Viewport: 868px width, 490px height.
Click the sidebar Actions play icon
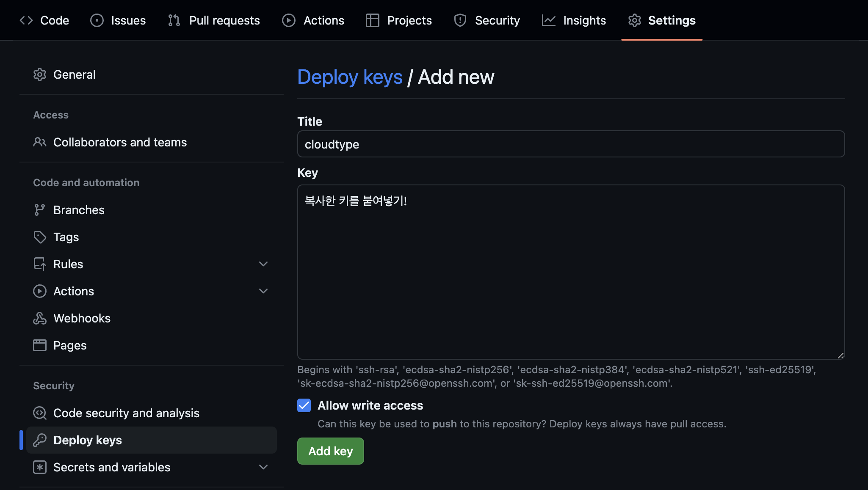[x=40, y=291]
